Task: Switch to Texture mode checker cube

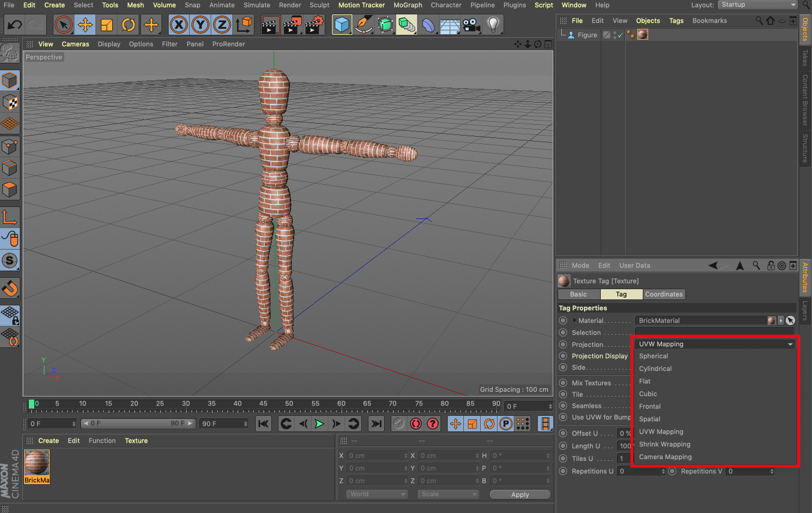Action: (10, 102)
